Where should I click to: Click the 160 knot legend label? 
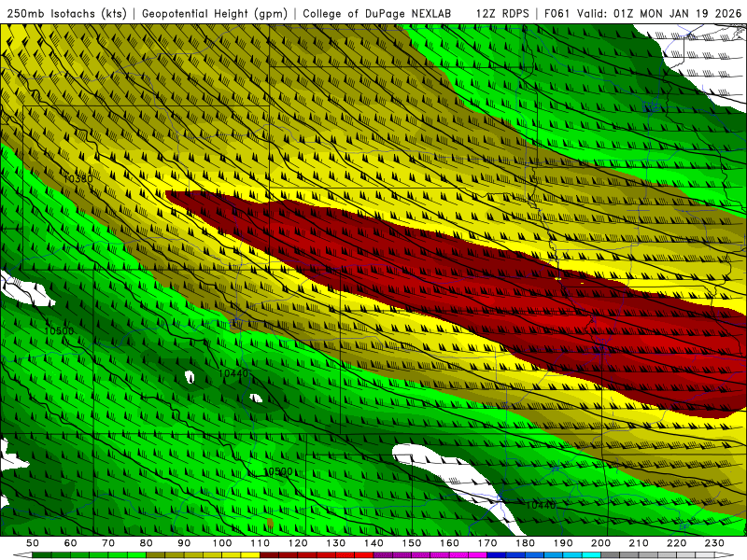click(449, 543)
